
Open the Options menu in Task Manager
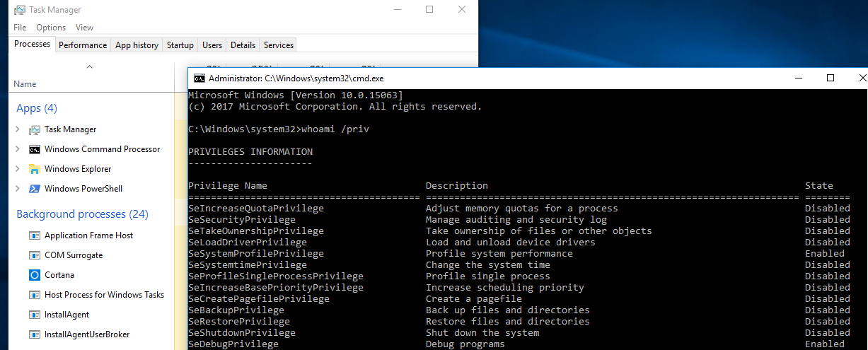coord(51,28)
